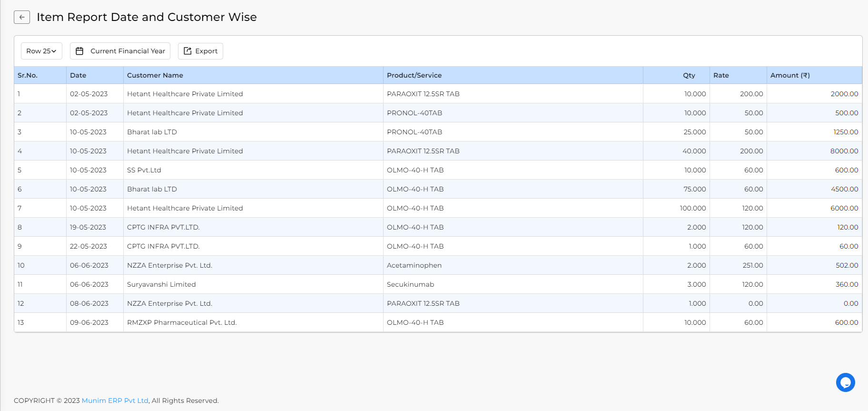Click PARAOXIT 12.5SR TAB in row 1
The image size is (868, 411).
(x=423, y=94)
